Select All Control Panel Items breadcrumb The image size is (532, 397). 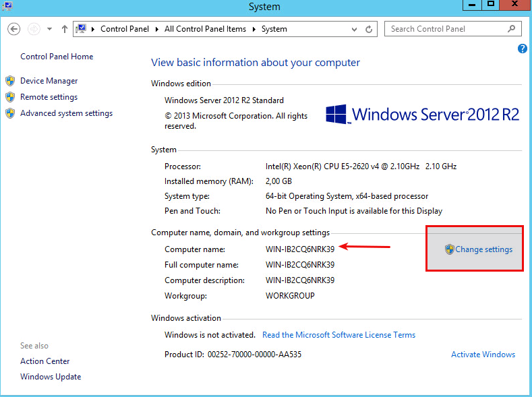coord(205,29)
